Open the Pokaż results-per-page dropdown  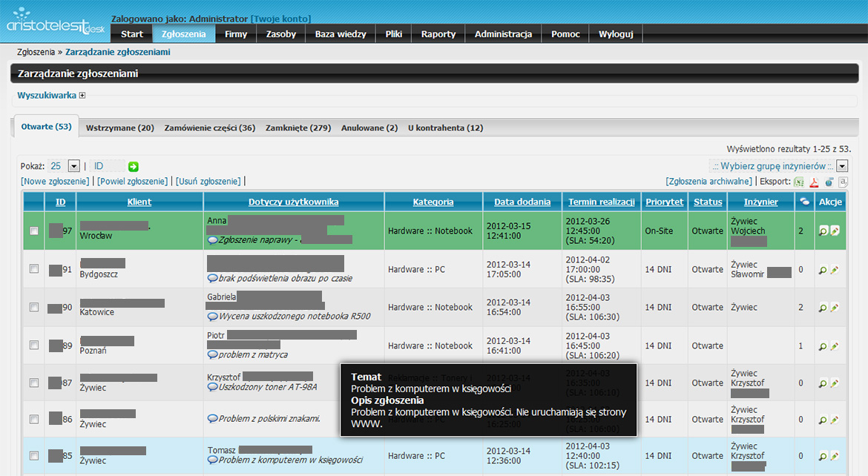pos(73,166)
